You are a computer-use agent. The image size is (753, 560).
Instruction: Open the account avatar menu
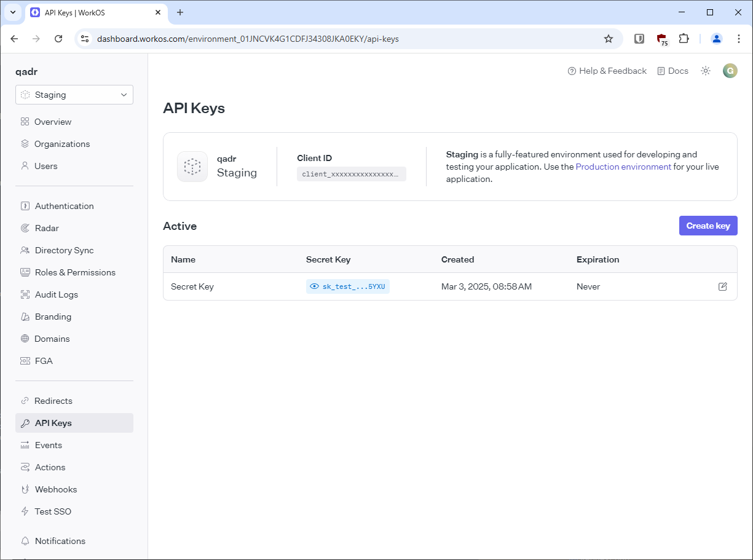click(x=730, y=71)
